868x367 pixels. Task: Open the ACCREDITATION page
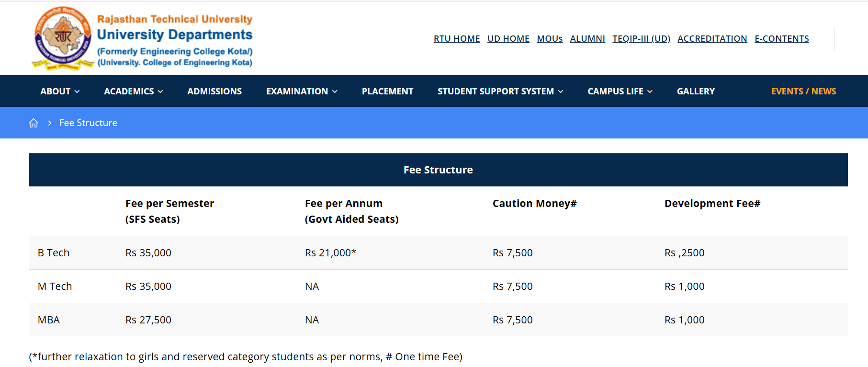[x=712, y=38]
